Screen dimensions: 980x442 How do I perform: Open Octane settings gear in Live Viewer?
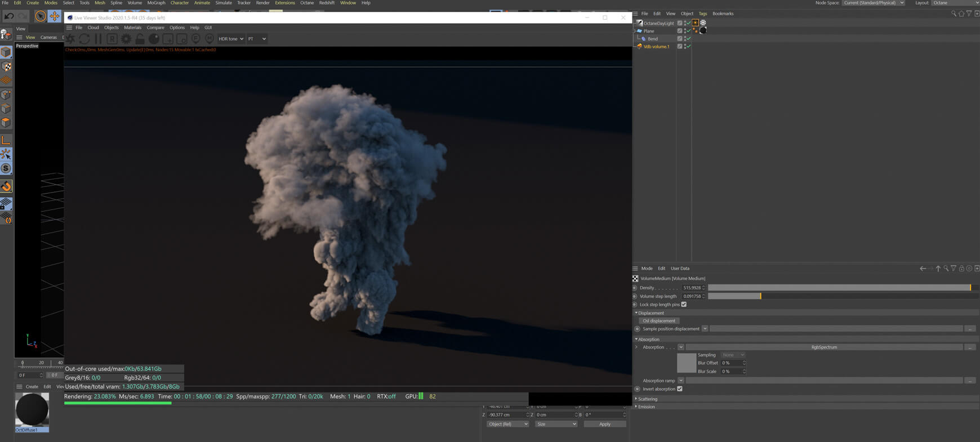[x=126, y=39]
